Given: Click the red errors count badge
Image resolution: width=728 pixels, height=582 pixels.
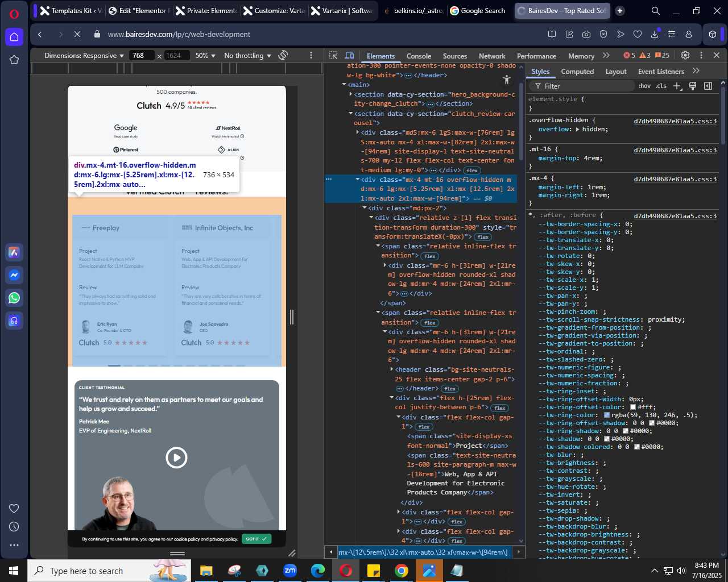Looking at the screenshot, I should [629, 56].
